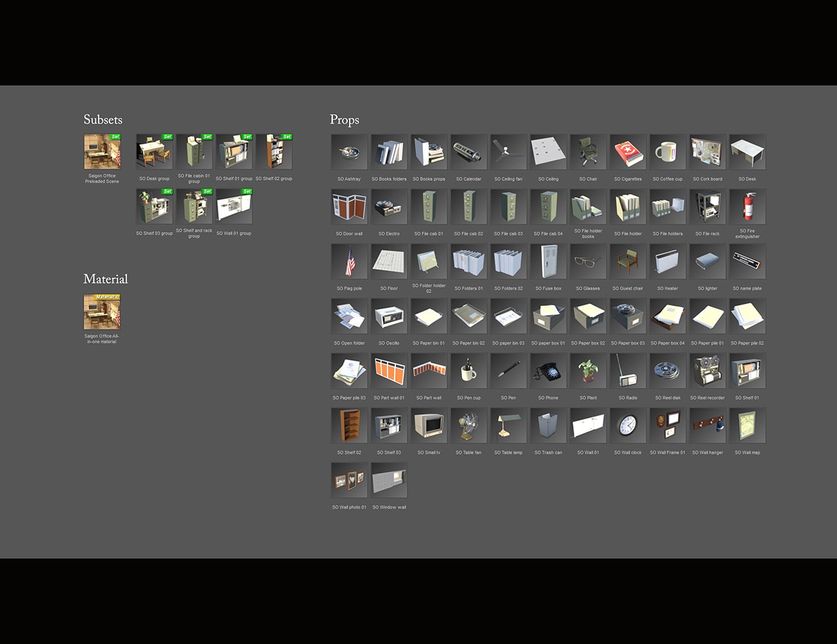Select the SO Small tv prop
Screen dimensions: 837x644
click(x=429, y=426)
